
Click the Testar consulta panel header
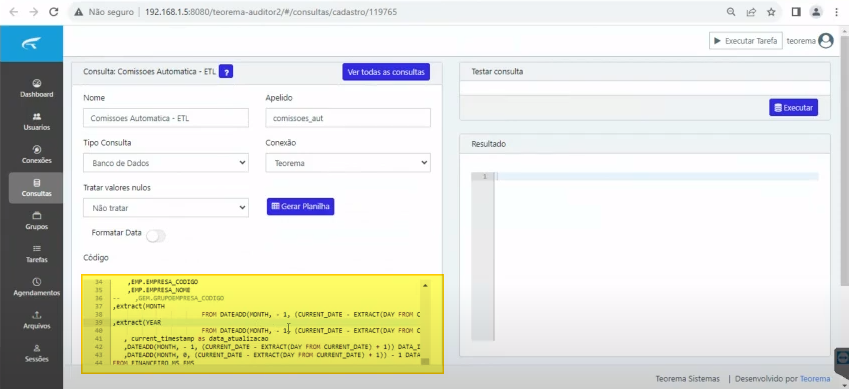[x=644, y=72]
